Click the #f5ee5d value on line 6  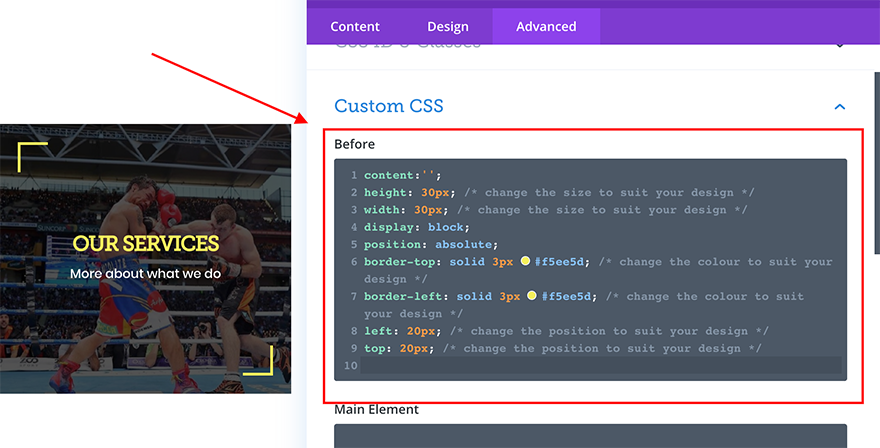[x=559, y=262]
